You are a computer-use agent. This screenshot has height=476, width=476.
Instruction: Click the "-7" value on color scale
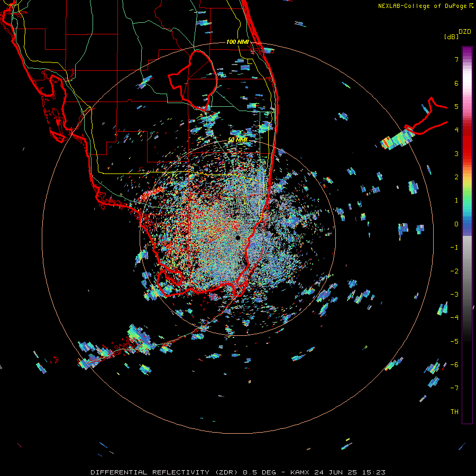click(x=454, y=388)
